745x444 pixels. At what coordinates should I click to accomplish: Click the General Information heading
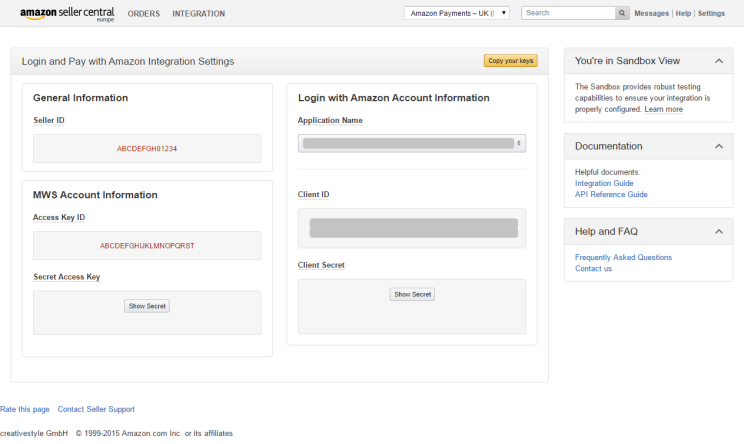click(80, 98)
